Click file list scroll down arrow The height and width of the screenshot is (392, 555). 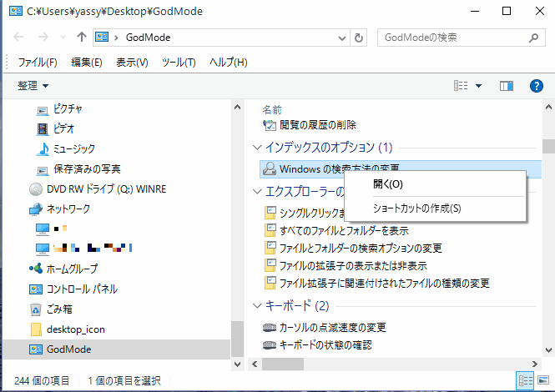click(x=548, y=350)
